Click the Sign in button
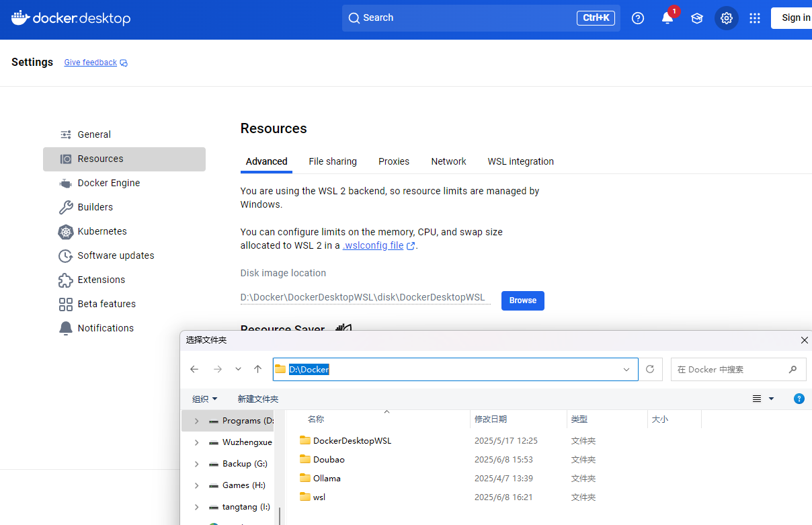Screen dimensions: 812x525 click(x=793, y=18)
